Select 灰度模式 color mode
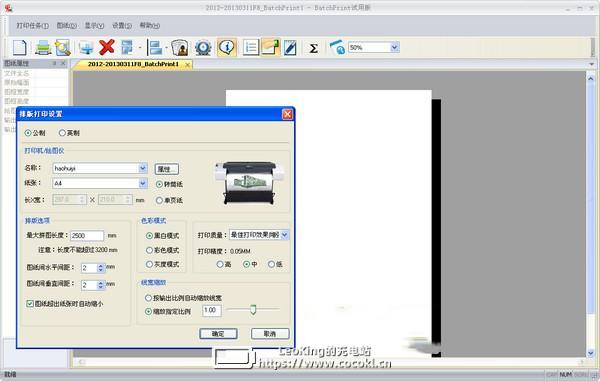 (x=150, y=264)
